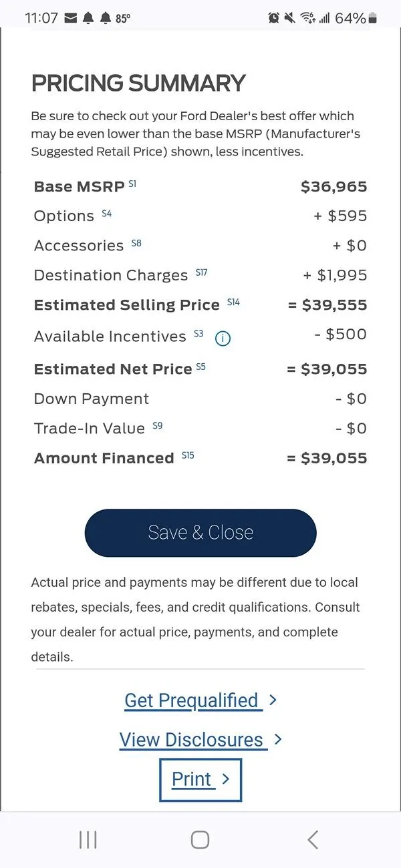Tap the S3 footnote by Available Incentives
401x868 pixels.
coord(198,333)
